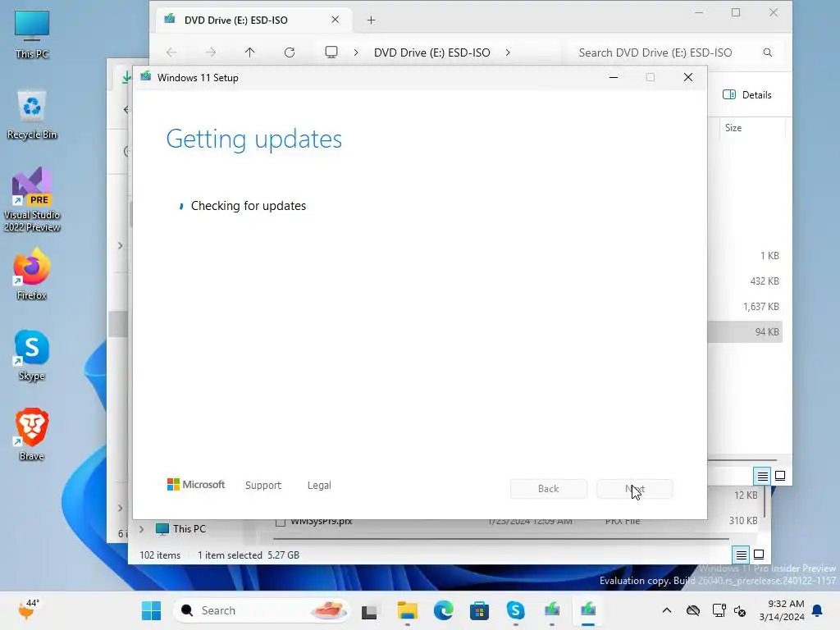Viewport: 840px width, 630px height.
Task: Open File Explorer from taskbar
Action: point(407,610)
